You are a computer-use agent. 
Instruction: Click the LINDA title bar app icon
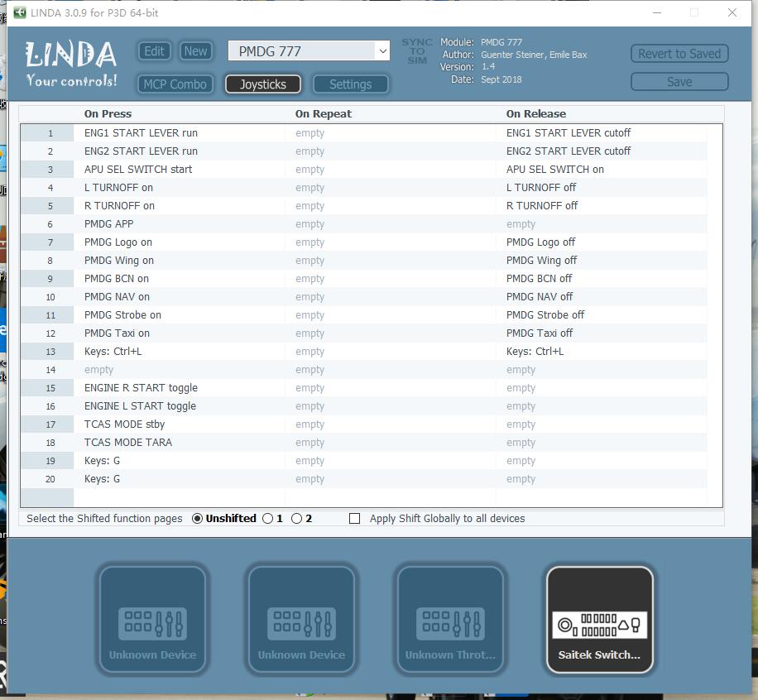(x=19, y=12)
